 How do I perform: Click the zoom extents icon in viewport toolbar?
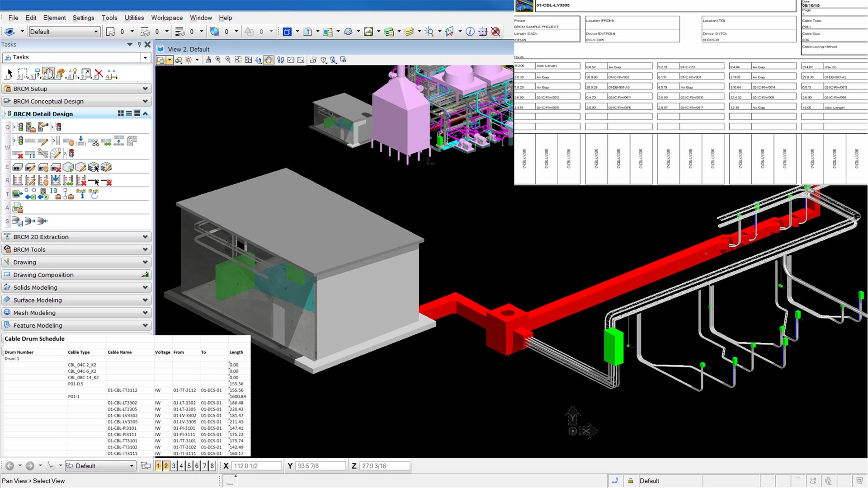[x=248, y=60]
